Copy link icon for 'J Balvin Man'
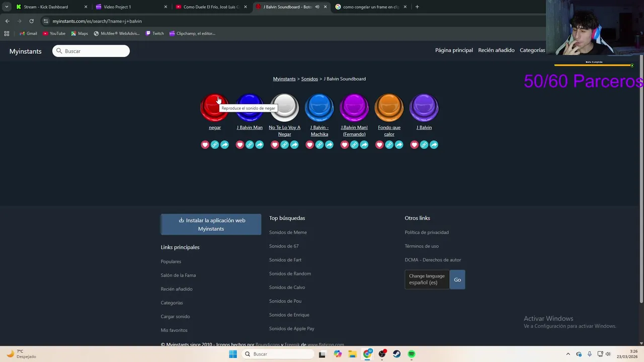The width and height of the screenshot is (644, 362). (250, 145)
